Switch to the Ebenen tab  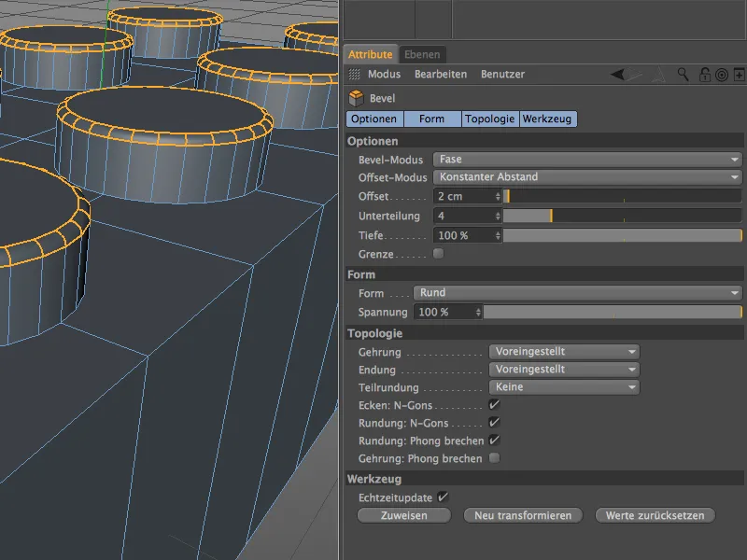[x=422, y=54]
